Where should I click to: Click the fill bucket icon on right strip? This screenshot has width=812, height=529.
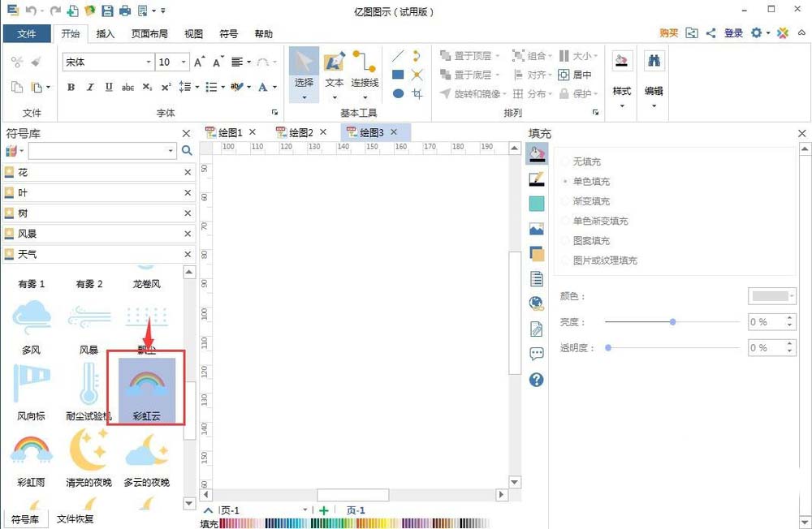tap(537, 153)
